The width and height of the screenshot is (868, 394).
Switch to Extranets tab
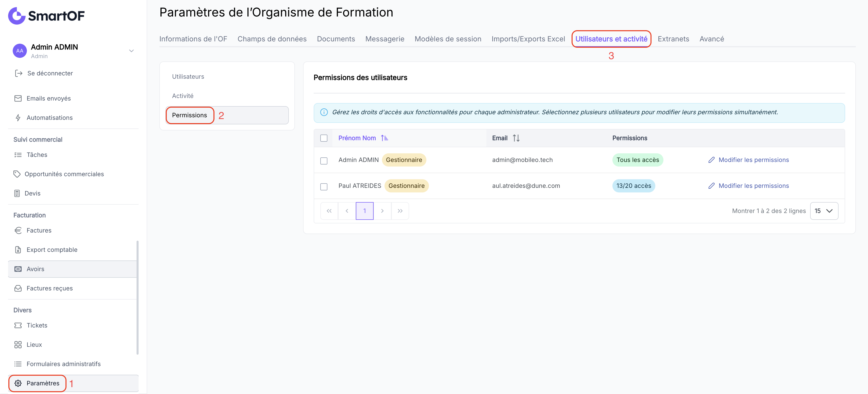tap(673, 39)
